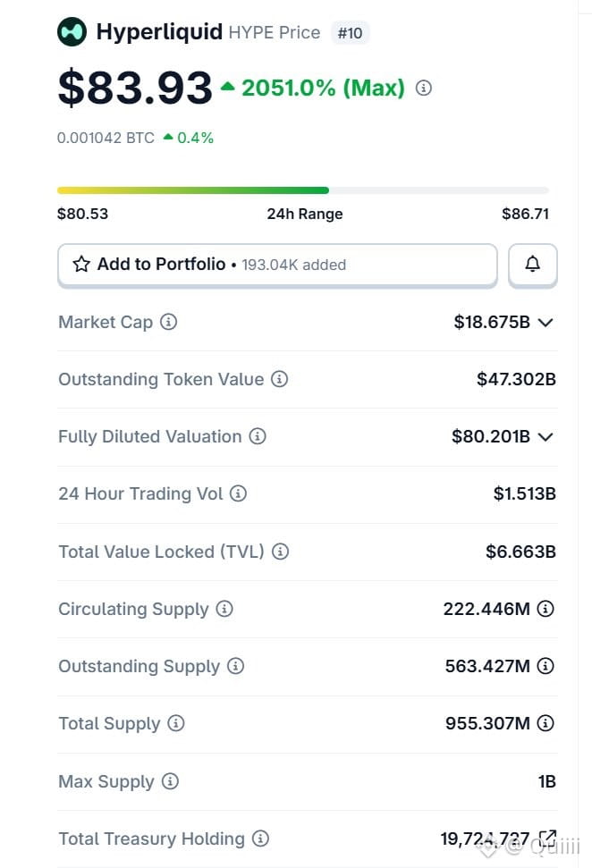Open 24 Hour Trading Vol info icon
592x868 pixels.
238,493
